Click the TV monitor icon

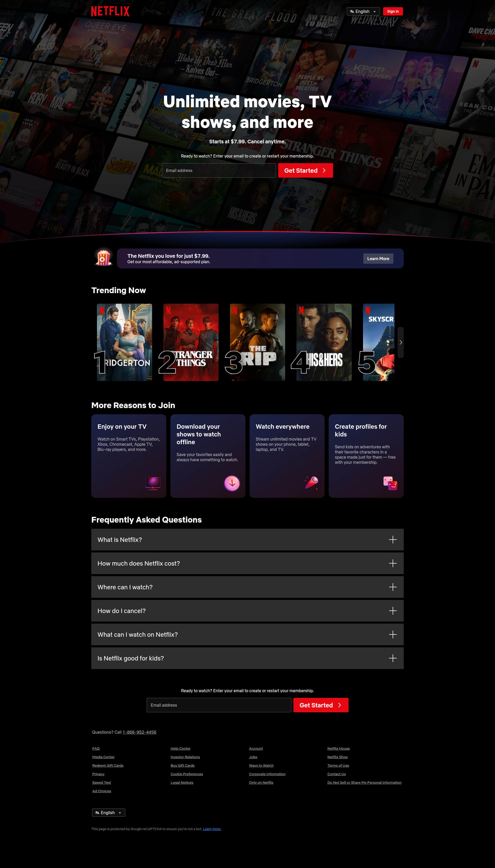153,483
